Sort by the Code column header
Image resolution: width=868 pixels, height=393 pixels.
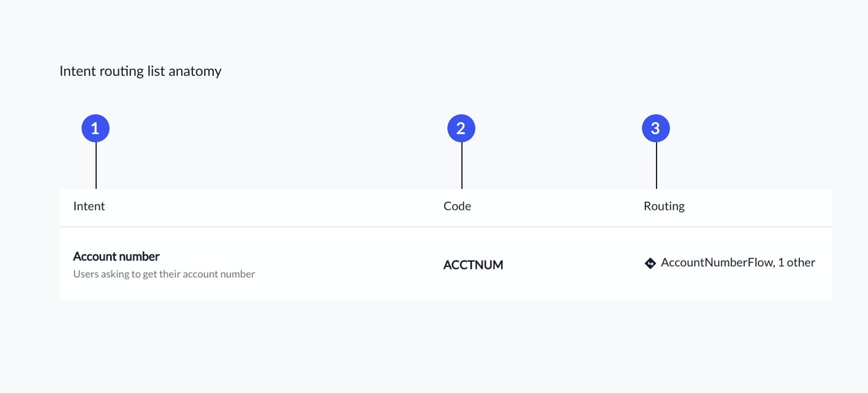(x=457, y=206)
